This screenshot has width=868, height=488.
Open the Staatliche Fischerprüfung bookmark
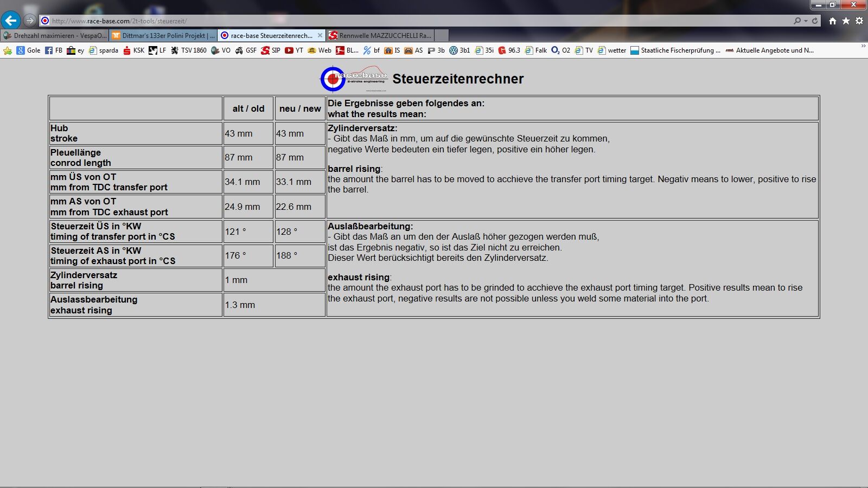(x=675, y=50)
